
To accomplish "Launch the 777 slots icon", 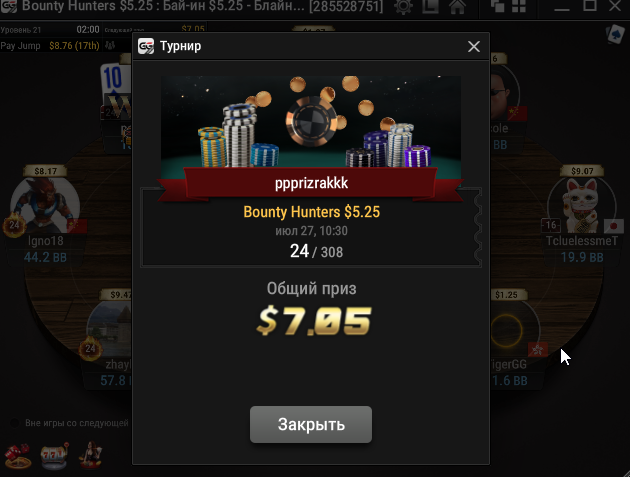I will pos(54,456).
